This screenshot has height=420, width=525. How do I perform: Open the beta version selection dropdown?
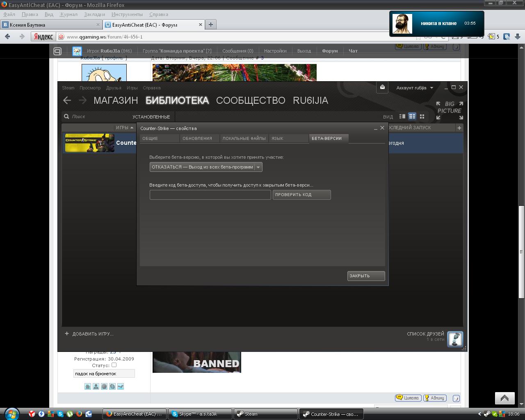[x=206, y=167]
